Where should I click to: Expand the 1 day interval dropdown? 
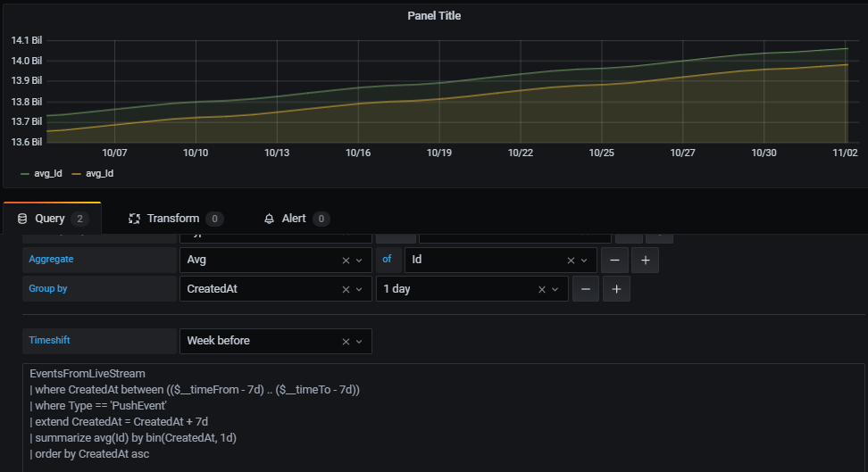point(555,289)
